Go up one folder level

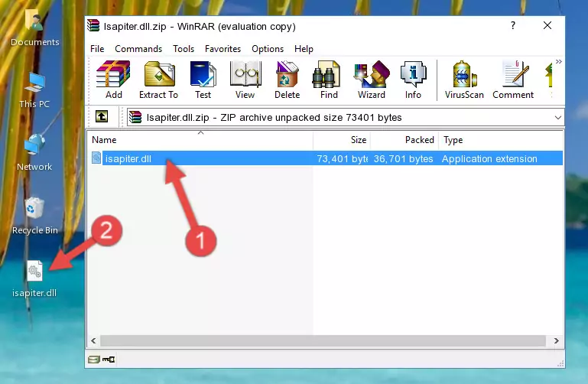[102, 116]
